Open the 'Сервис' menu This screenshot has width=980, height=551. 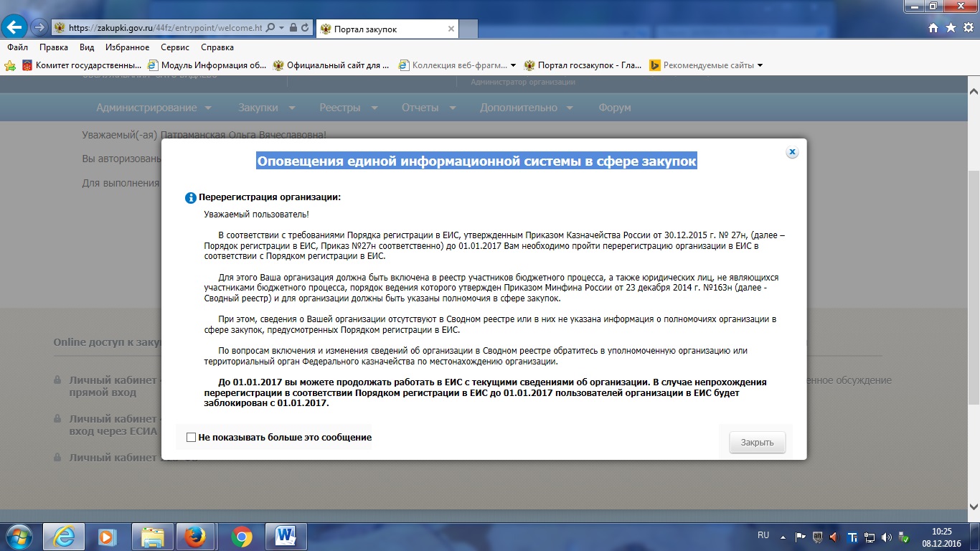tap(175, 47)
